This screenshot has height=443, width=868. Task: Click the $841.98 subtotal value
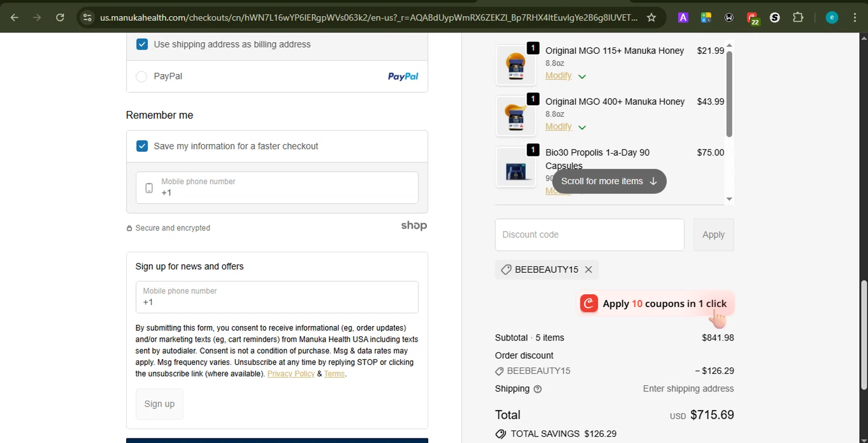pyautogui.click(x=718, y=338)
